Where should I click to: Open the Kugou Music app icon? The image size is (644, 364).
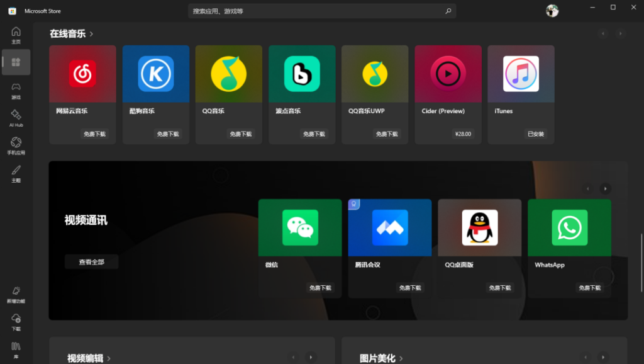(156, 74)
